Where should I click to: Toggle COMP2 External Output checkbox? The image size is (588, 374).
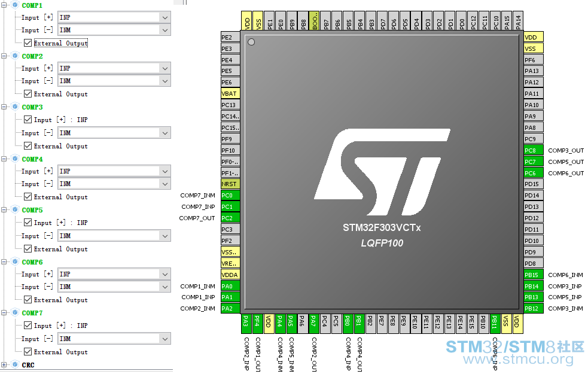click(28, 94)
